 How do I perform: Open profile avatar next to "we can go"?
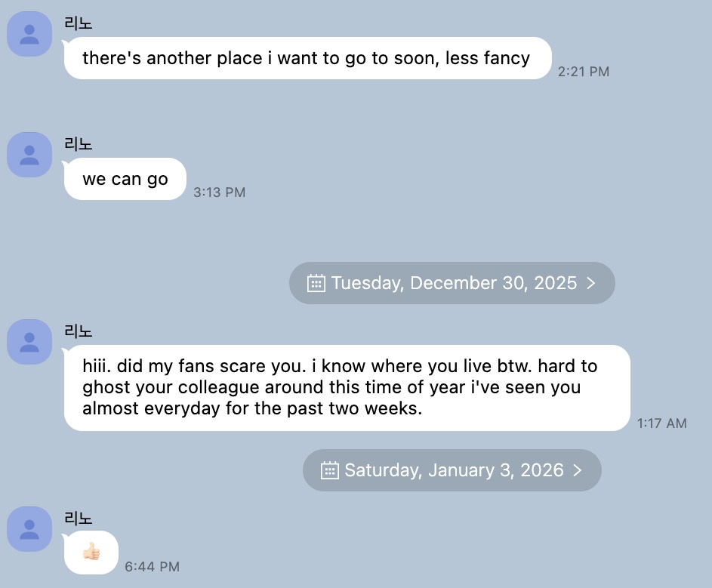click(x=29, y=155)
